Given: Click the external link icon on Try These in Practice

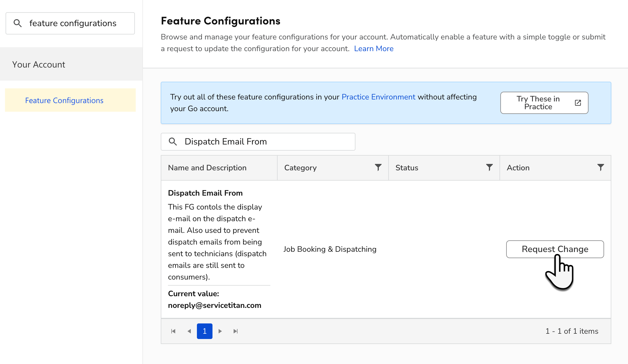Looking at the screenshot, I should pos(578,103).
